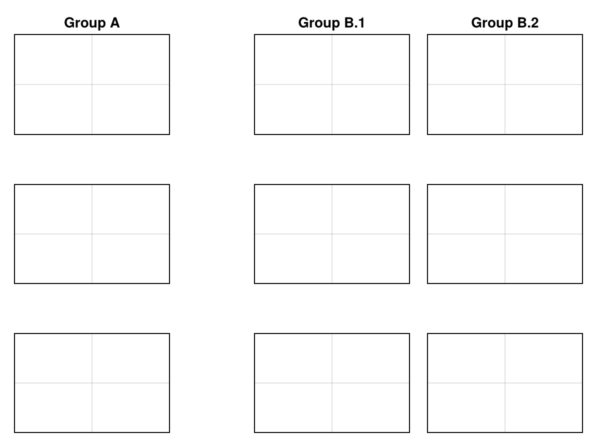Screen dimensions: 596x446
Task: Click gridline intersection in bottom Group B.2 panel
Action: (x=505, y=383)
